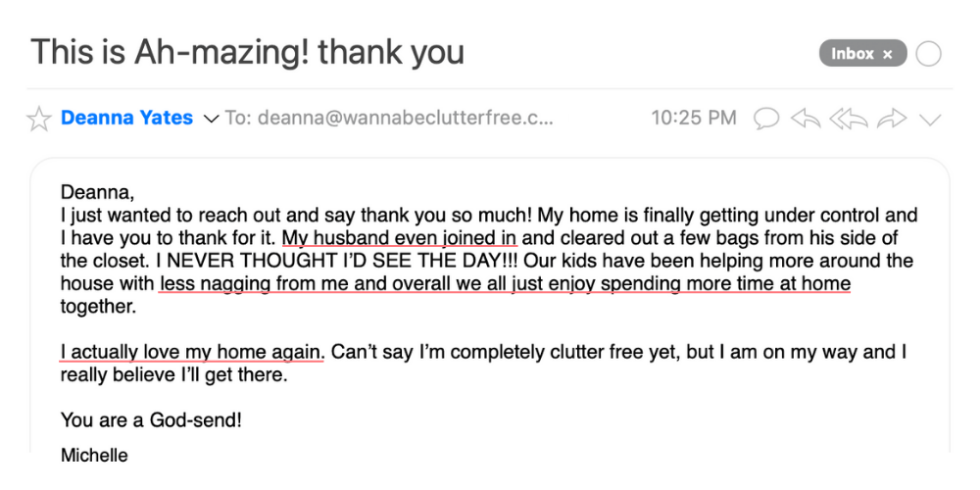Click the reply all arrows icon
Screen dimensions: 980x490
848,120
